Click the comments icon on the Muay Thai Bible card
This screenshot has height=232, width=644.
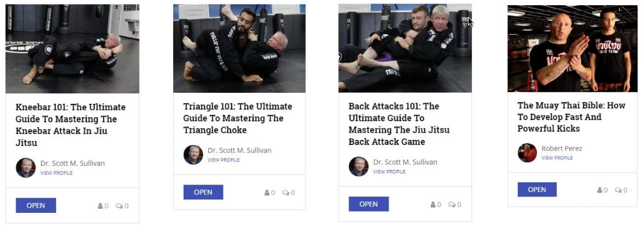[619, 190]
